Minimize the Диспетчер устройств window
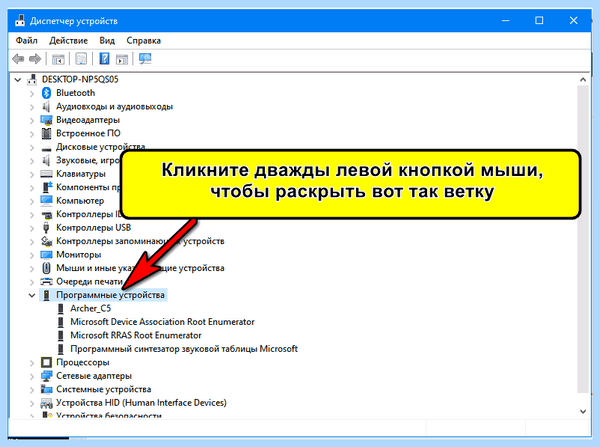Image resolution: width=600 pixels, height=447 pixels. pos(505,21)
